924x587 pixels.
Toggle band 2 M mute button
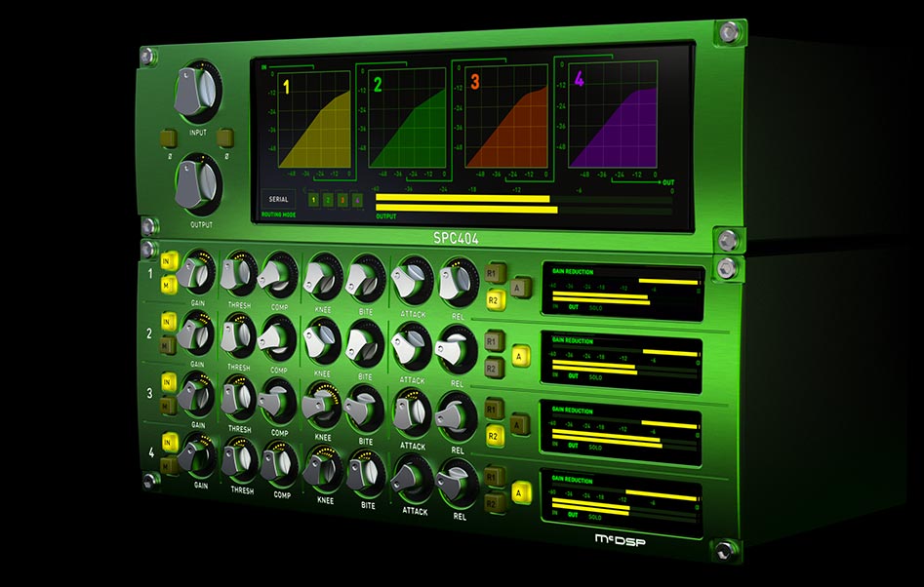click(x=167, y=345)
